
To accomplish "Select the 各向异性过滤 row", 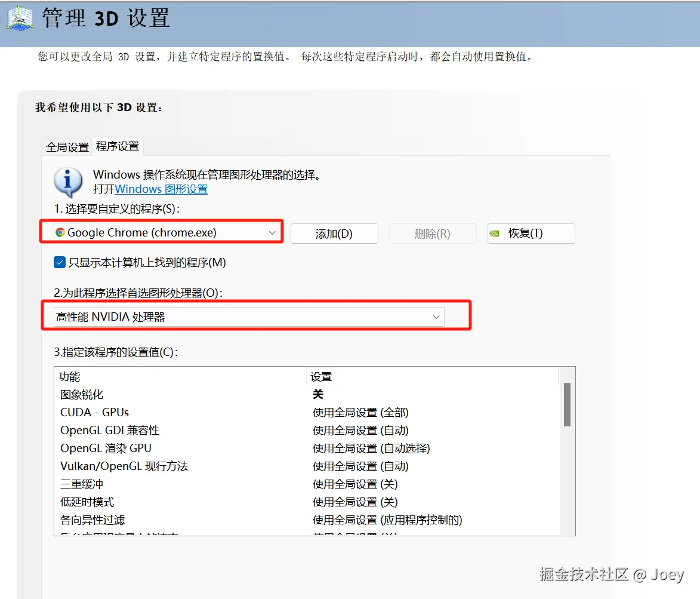I will [306, 520].
